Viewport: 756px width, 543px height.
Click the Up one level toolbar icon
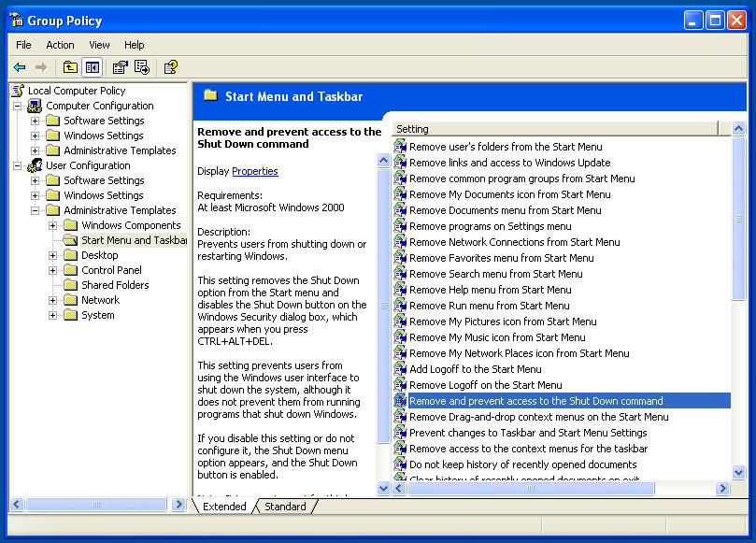(x=70, y=67)
